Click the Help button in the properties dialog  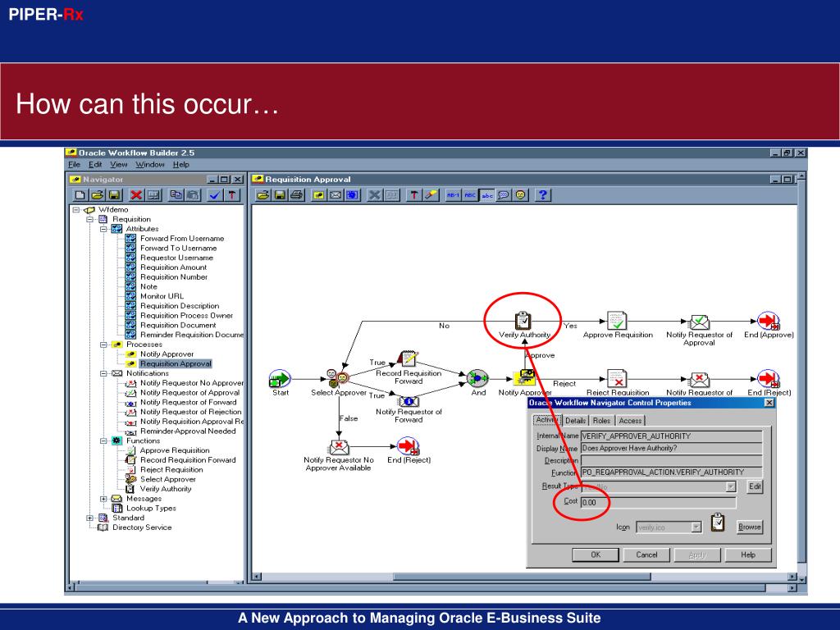click(x=748, y=555)
